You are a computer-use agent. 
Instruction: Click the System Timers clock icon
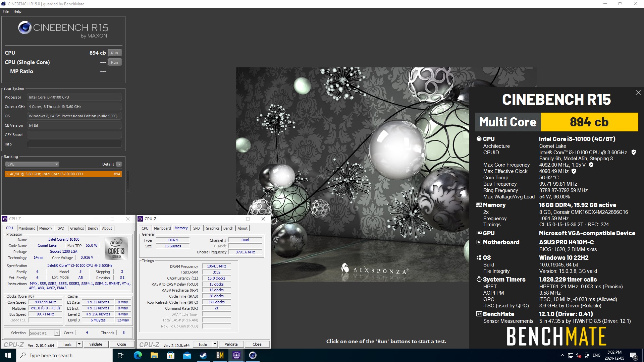click(x=479, y=279)
